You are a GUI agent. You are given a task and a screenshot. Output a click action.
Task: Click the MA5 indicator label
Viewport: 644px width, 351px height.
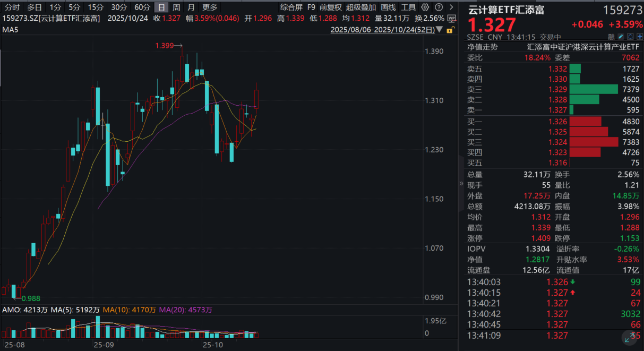tap(11, 30)
